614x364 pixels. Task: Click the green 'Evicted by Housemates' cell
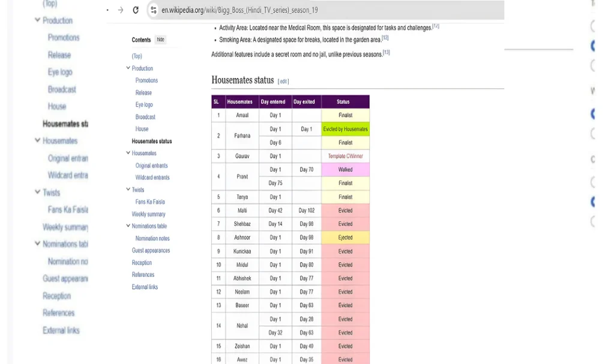[x=345, y=129]
